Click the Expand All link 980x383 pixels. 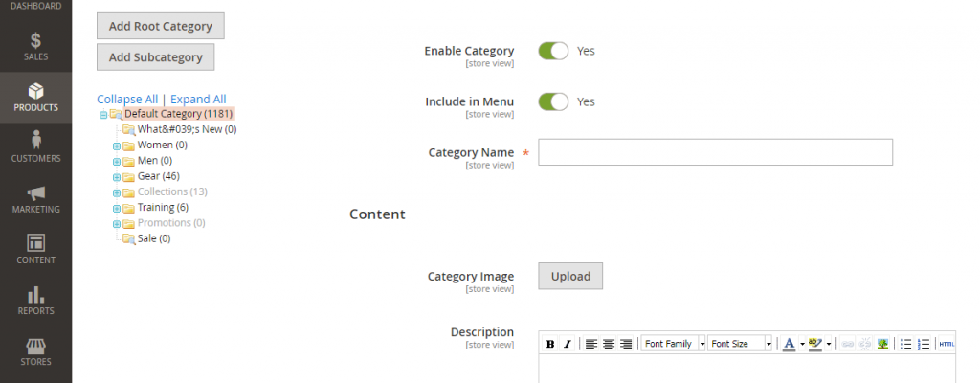(x=198, y=99)
